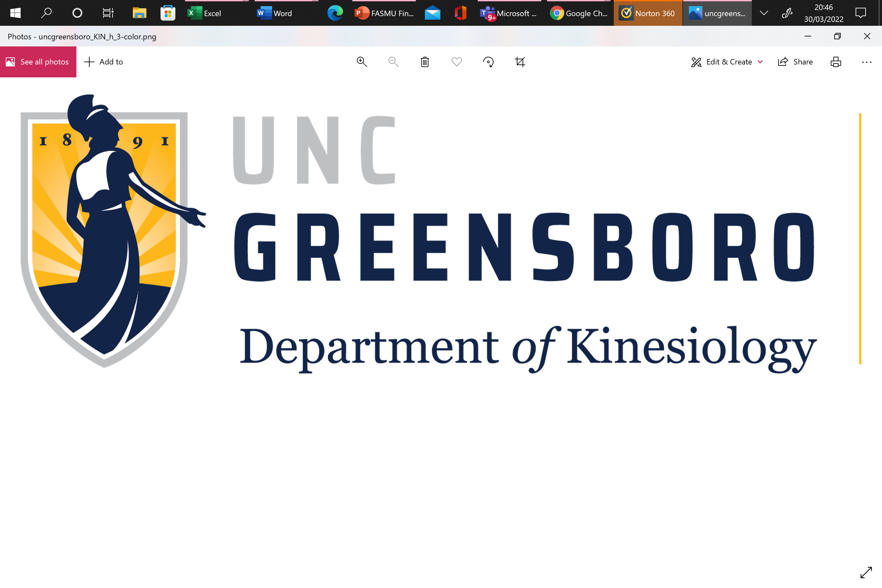The height and width of the screenshot is (588, 882).
Task: Enter full screen with diagonal arrow icon
Action: (866, 573)
